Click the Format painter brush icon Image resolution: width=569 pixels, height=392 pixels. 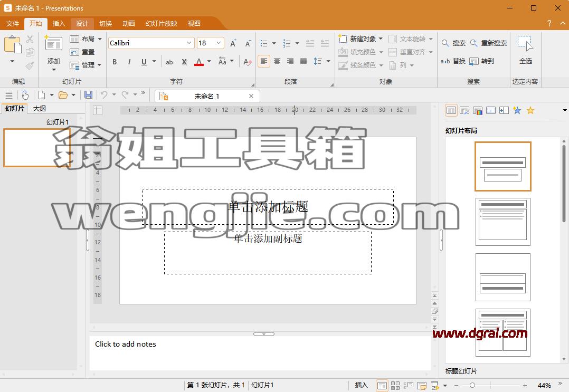[30, 65]
